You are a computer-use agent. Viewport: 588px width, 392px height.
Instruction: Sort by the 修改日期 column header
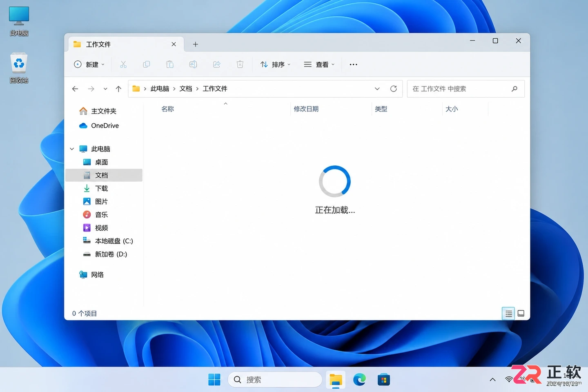[306, 109]
